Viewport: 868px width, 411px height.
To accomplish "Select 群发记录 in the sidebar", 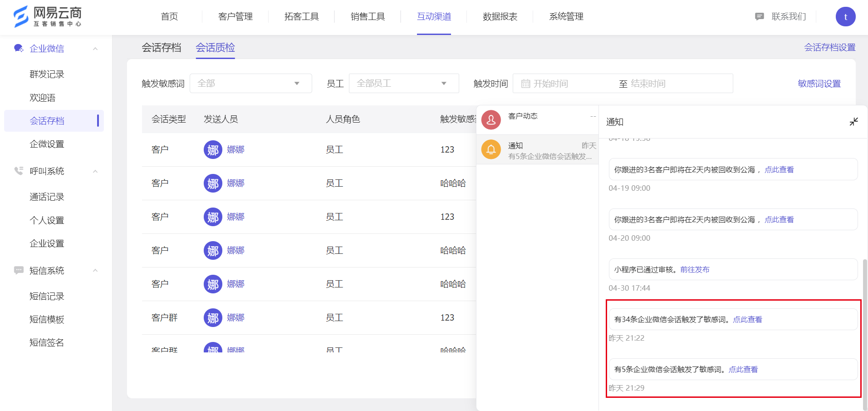I will pyautogui.click(x=47, y=74).
